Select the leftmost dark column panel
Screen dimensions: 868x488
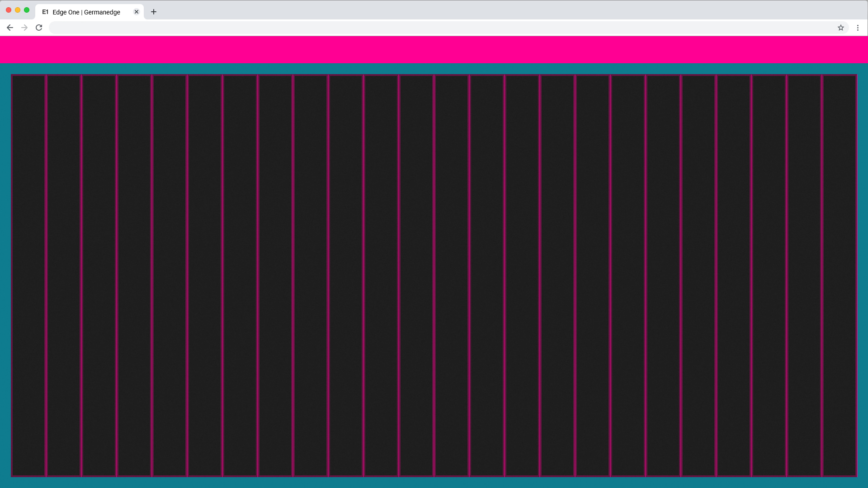pos(28,276)
